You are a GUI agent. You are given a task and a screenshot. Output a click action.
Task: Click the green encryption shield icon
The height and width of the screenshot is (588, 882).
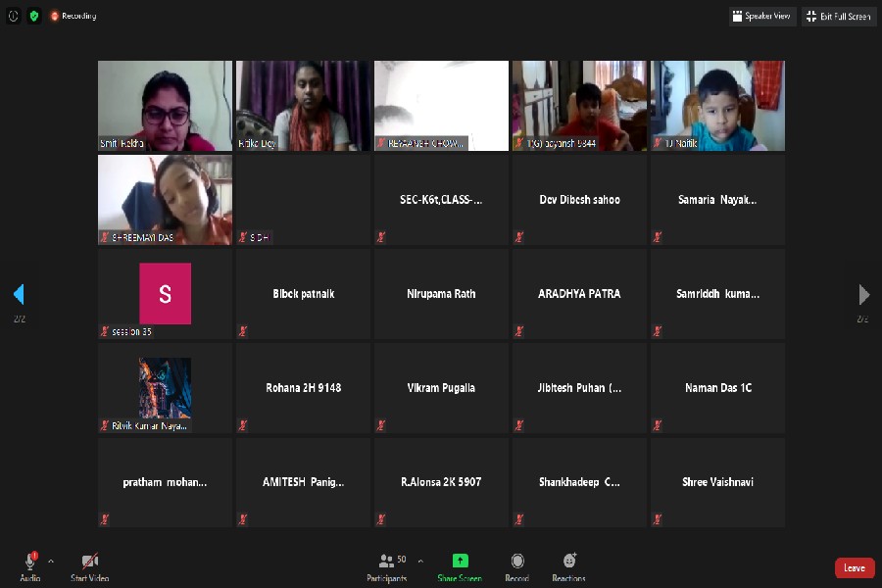tap(34, 16)
